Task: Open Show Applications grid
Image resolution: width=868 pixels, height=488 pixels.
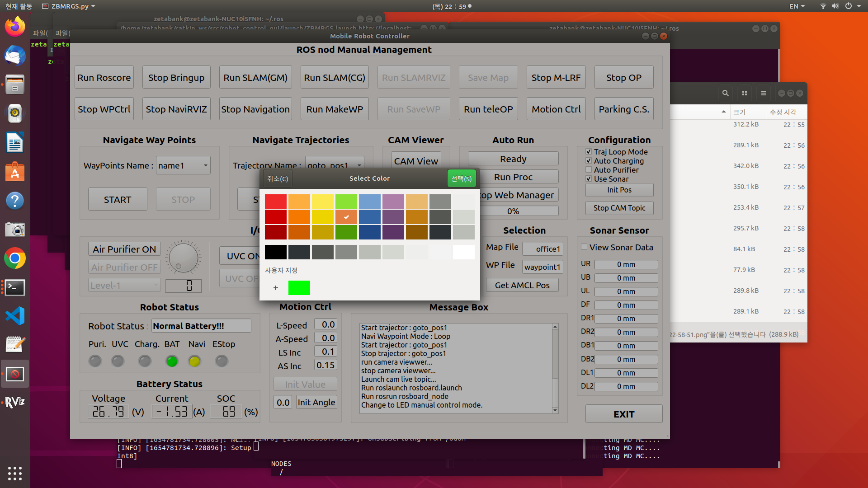Action: point(15,473)
